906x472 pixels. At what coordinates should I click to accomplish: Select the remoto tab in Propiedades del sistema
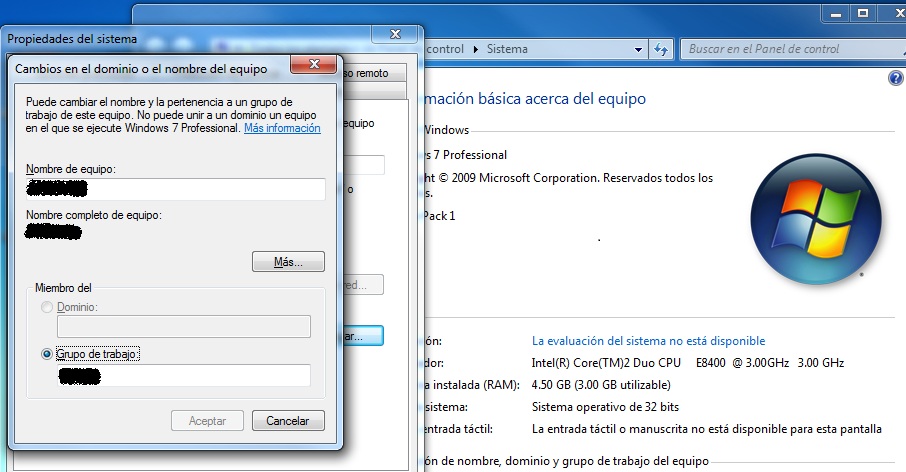click(375, 73)
